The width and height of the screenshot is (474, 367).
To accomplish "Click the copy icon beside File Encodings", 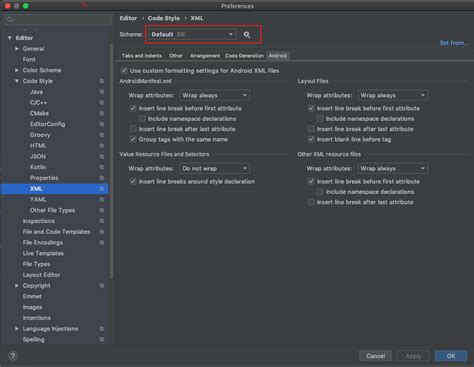I will point(102,243).
